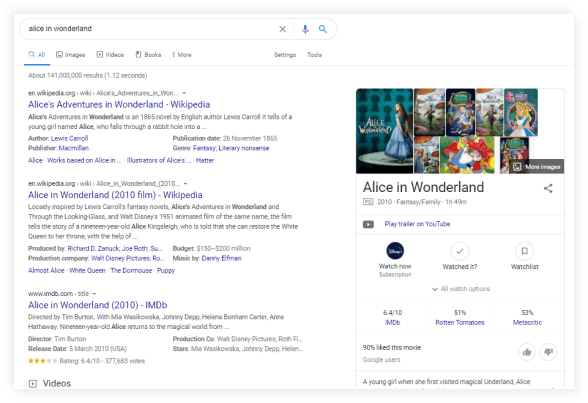588x403 pixels.
Task: Click the About 141,000,000 results text
Action: [x=87, y=76]
